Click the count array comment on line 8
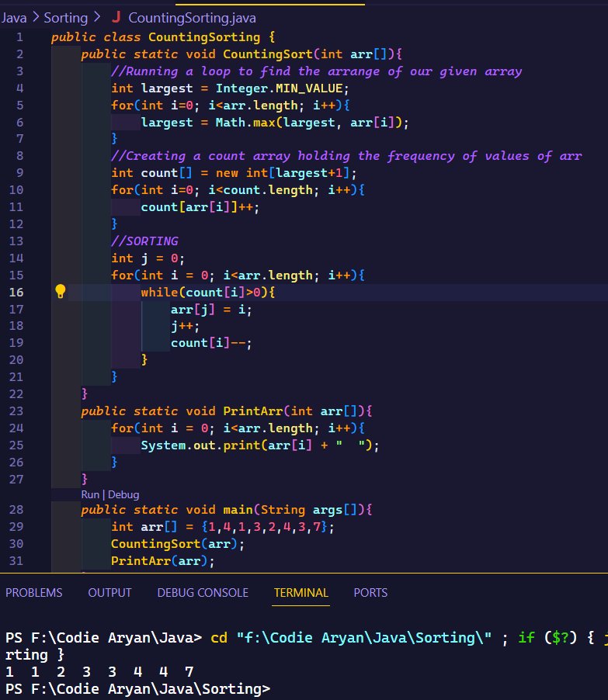608x700 pixels. tap(346, 156)
